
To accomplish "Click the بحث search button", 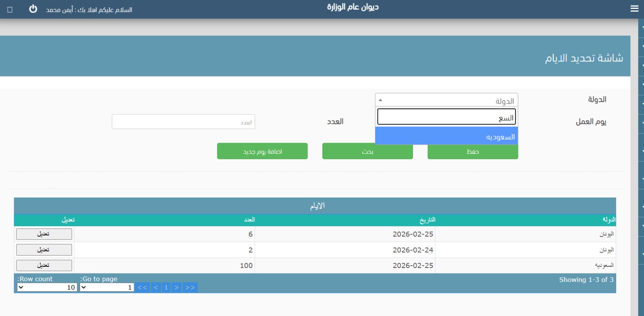I will point(367,152).
